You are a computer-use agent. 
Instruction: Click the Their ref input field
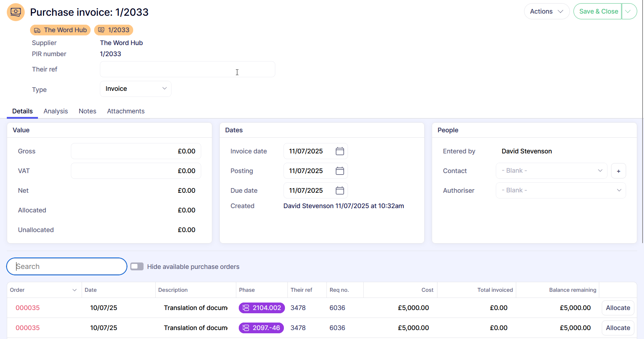click(187, 69)
